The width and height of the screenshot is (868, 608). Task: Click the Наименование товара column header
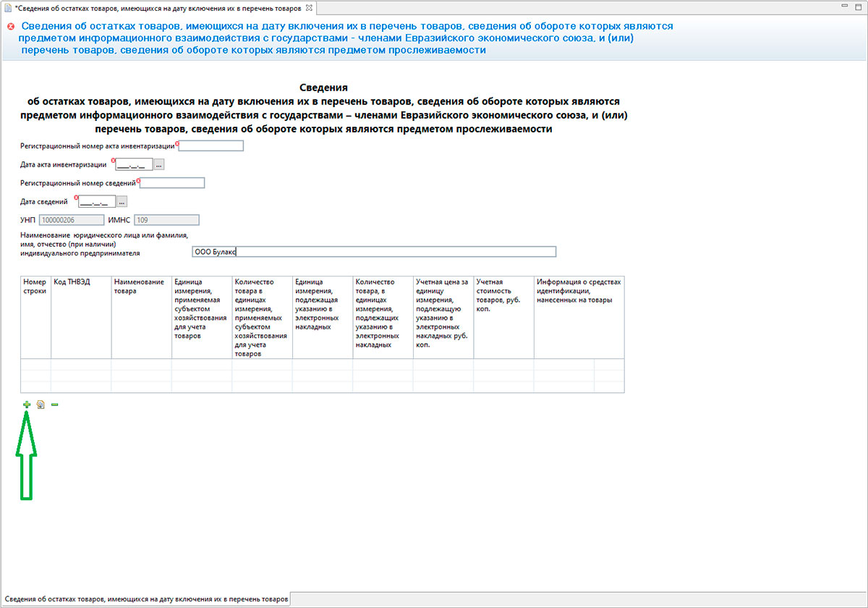141,317
